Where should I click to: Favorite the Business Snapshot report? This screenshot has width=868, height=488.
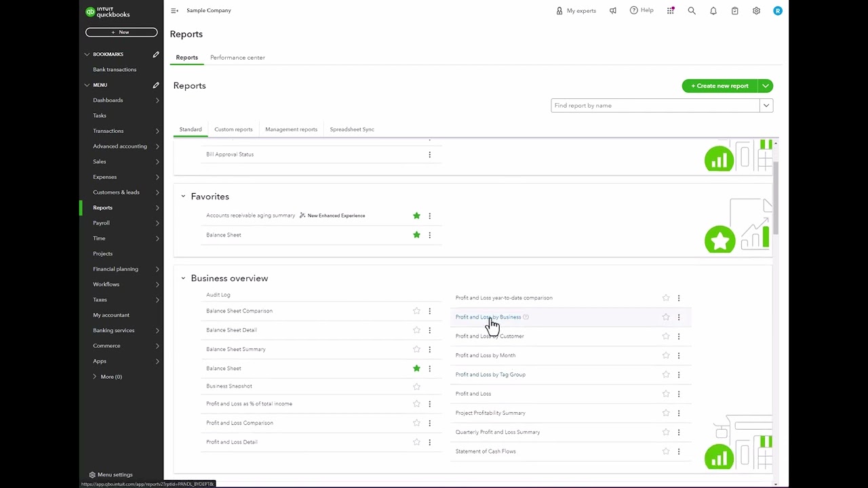click(416, 386)
